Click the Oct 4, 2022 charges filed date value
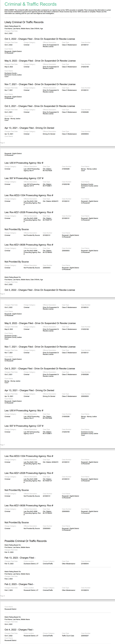Screen dimensions: 115x644 [x=8, y=636]
